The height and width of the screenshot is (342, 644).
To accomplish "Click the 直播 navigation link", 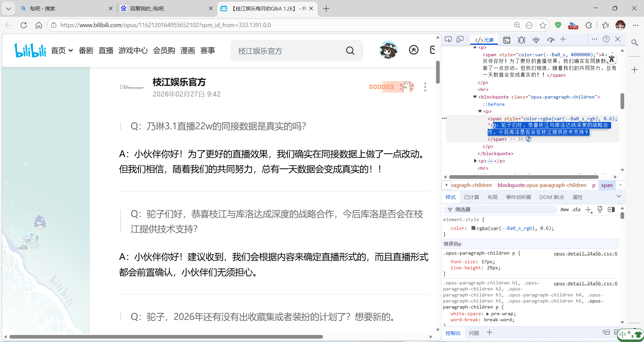I will (106, 51).
